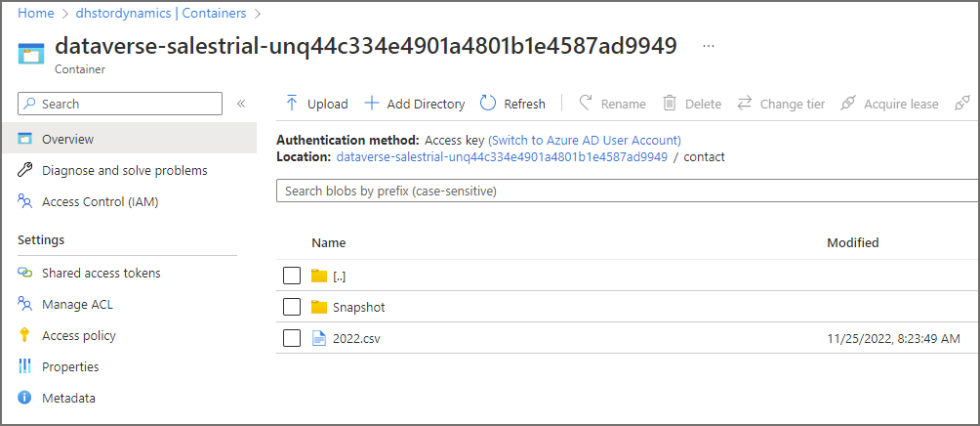Click the Upload button
The height and width of the screenshot is (426, 980).
click(317, 104)
